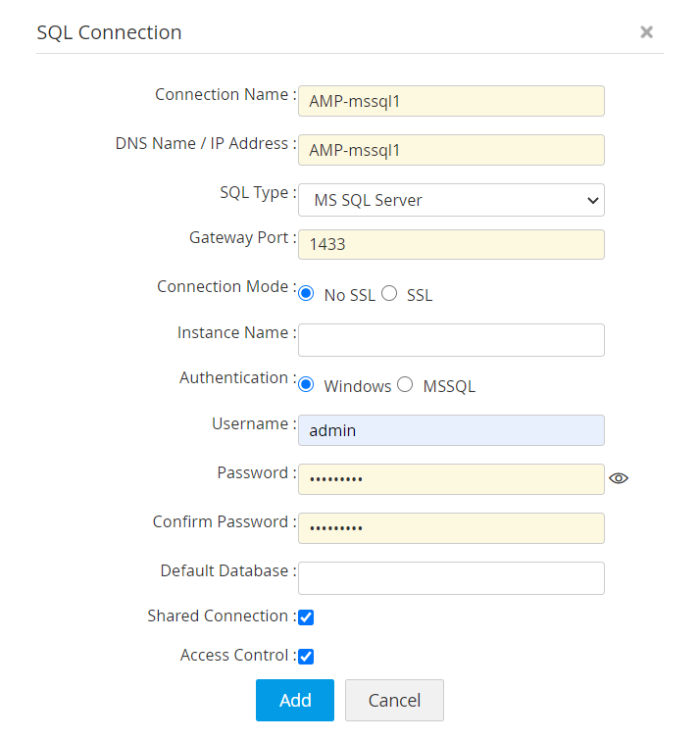Choose MSSQL authentication
This screenshot has width=700, height=739.
pos(405,385)
